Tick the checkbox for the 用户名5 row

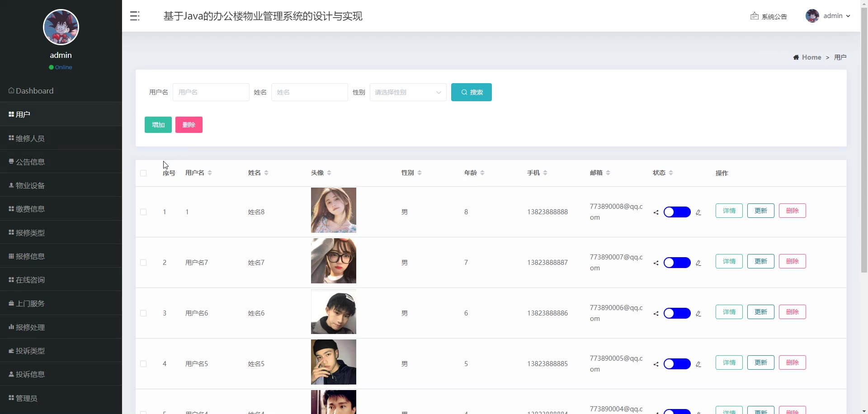143,364
